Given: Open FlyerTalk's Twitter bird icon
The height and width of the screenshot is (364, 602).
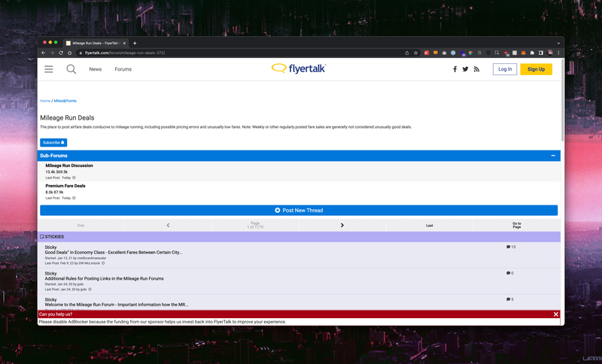Looking at the screenshot, I should (x=465, y=69).
